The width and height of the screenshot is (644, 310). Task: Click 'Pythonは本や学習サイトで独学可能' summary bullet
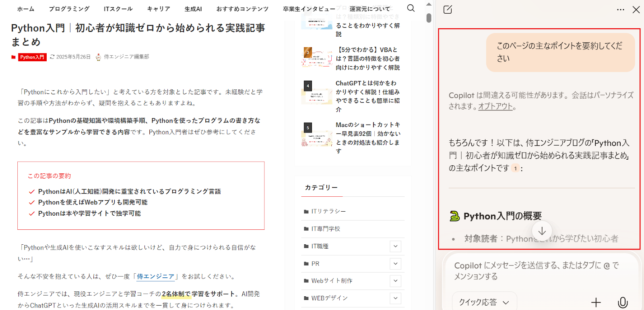[89, 213]
